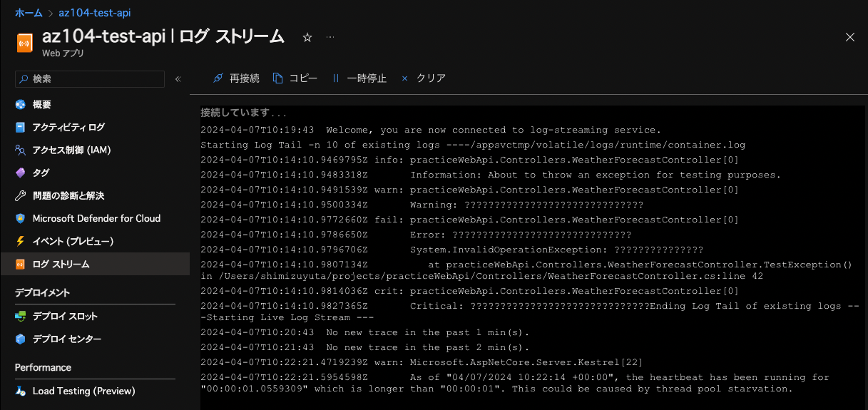Image resolution: width=868 pixels, height=410 pixels.
Task: Select ログ ストリーム menu item
Action: [x=95, y=264]
